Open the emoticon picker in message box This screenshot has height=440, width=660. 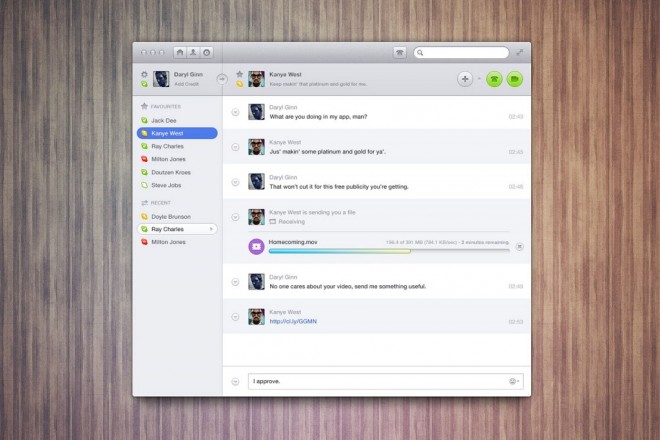(x=514, y=381)
